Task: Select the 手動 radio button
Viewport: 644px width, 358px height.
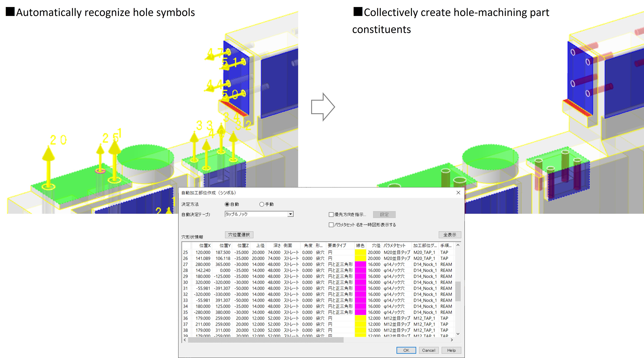Action: coord(262,204)
